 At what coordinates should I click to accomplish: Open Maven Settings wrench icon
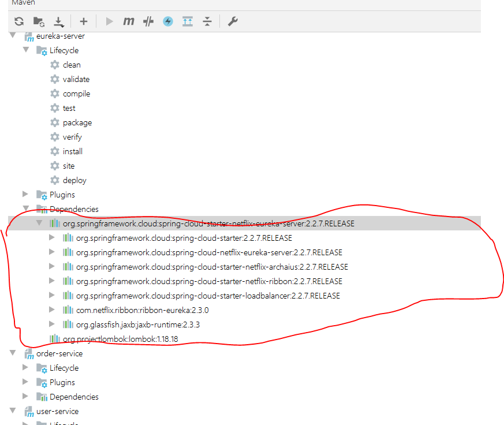click(x=233, y=21)
